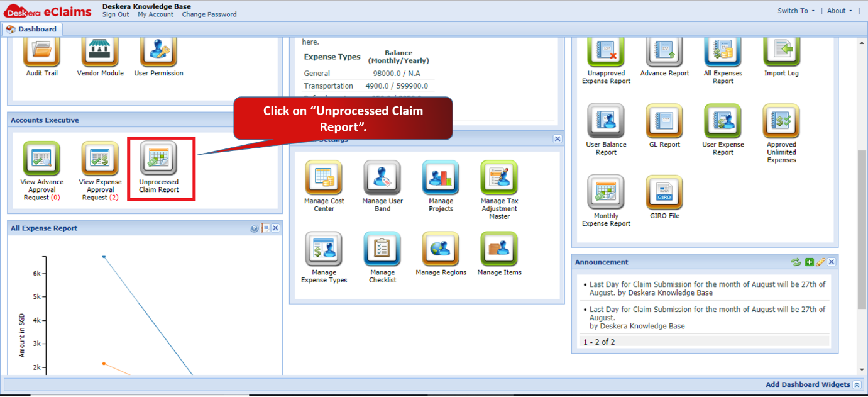Add a new announcement with plus icon
This screenshot has height=397, width=868.
(810, 262)
